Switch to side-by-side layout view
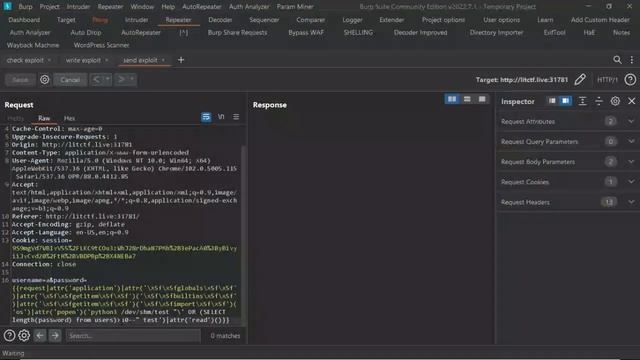640x360 pixels. [x=452, y=99]
